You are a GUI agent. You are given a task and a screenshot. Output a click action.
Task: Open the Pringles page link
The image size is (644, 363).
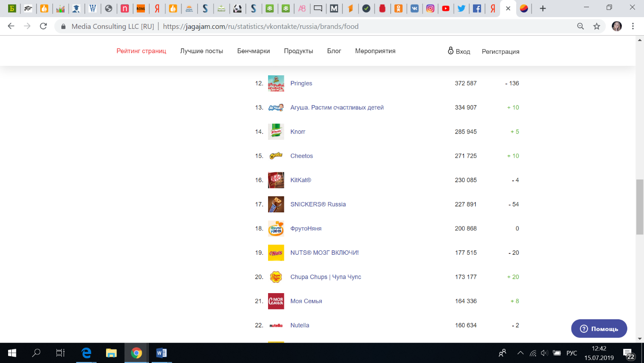(x=301, y=83)
